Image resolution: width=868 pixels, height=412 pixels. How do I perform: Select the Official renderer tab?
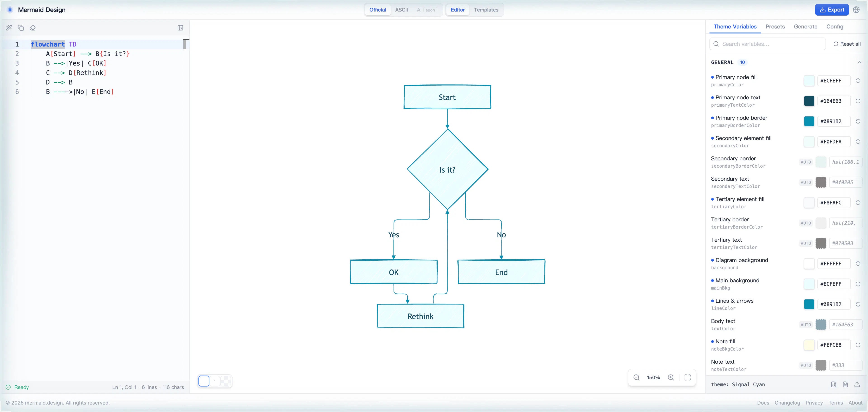377,10
